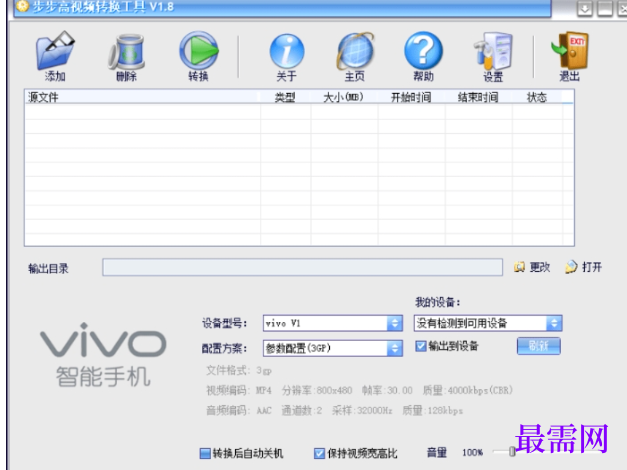Toggle the 保持视频宽高比 checkbox
627x470 pixels.
point(319,453)
